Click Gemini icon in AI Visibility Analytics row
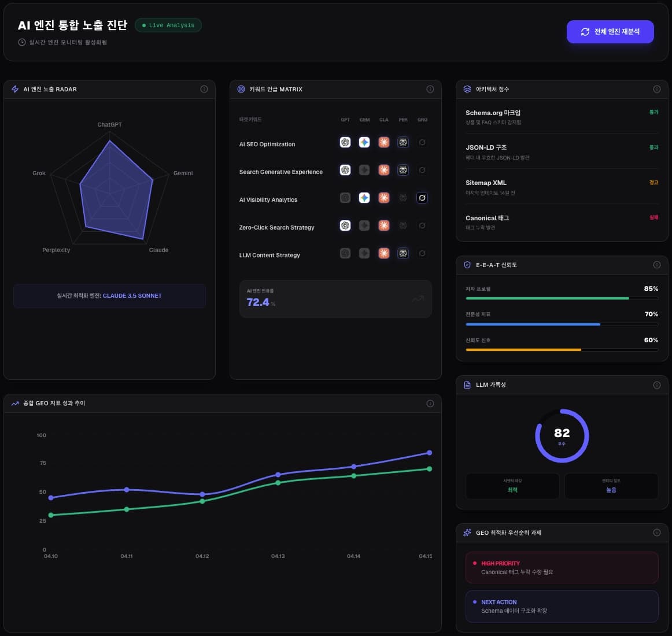Screen dimensions: 672x636 [x=364, y=198]
